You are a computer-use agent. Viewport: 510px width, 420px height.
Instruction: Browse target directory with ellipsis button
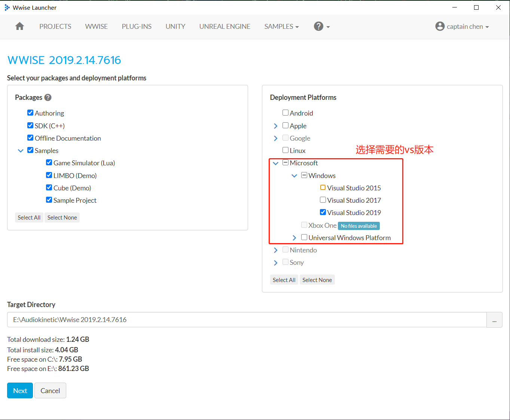point(494,320)
